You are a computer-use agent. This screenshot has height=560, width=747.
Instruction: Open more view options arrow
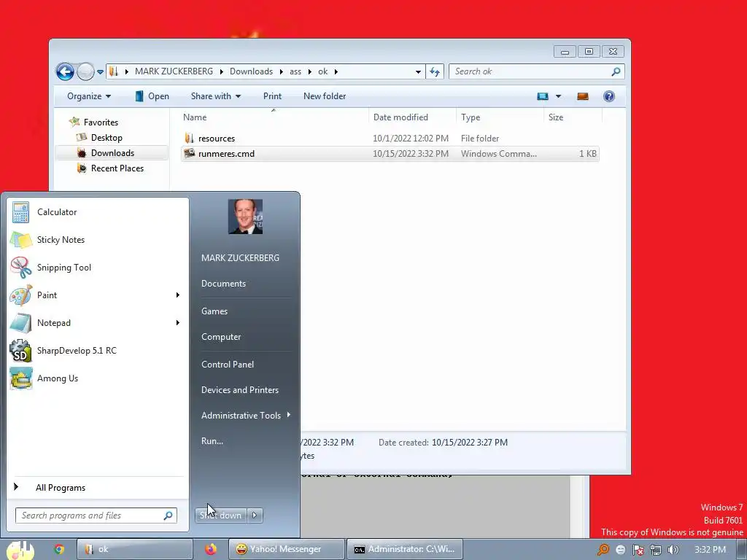tap(558, 96)
